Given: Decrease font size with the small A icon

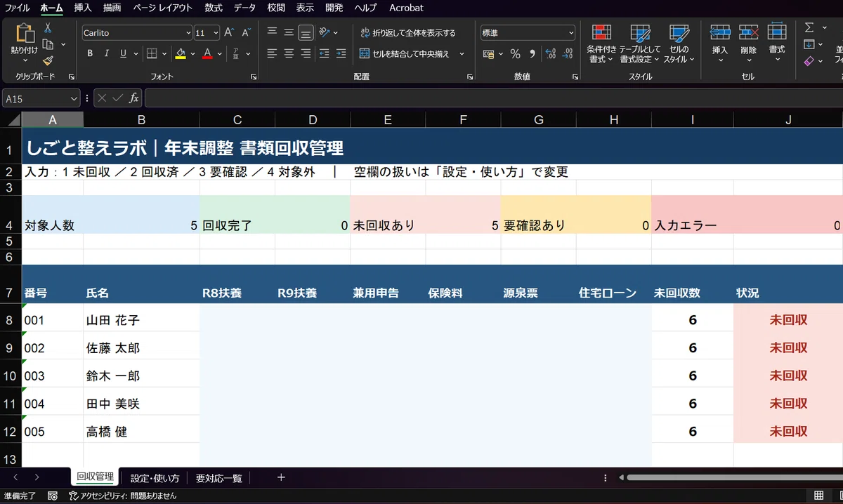Looking at the screenshot, I should click(246, 33).
